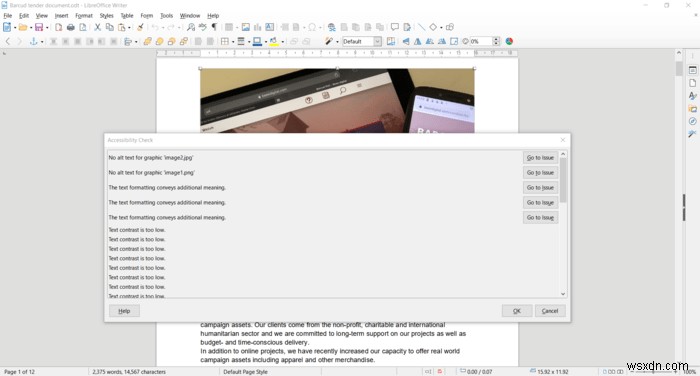Image resolution: width=700 pixels, height=376 pixels.
Task: Click the Insert Hyperlink icon
Action: (332, 27)
